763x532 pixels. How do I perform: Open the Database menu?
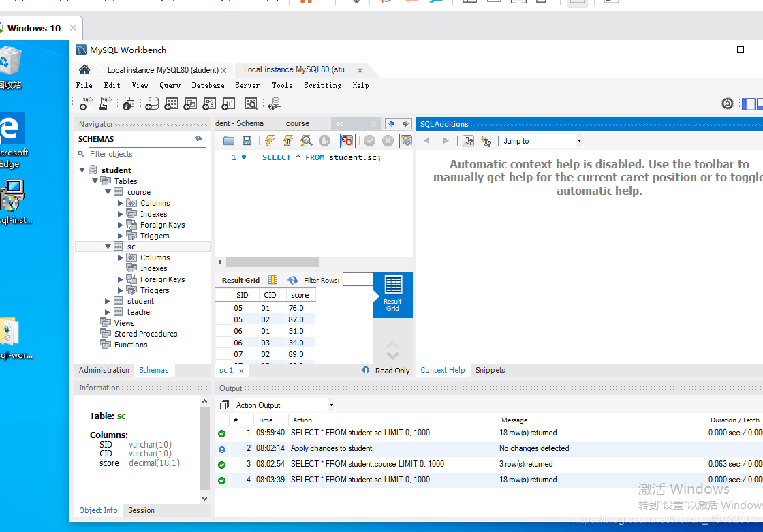coord(208,85)
